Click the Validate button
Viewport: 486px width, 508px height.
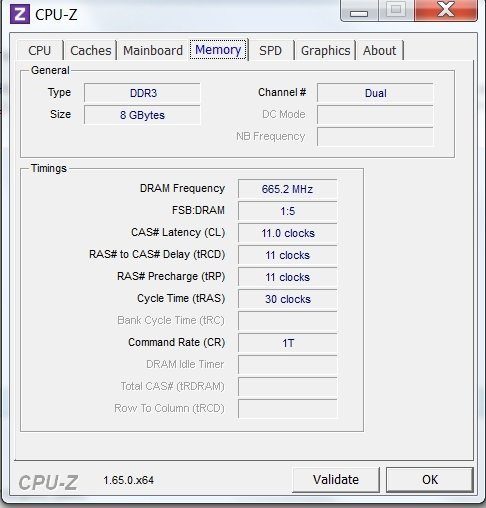pyautogui.click(x=336, y=480)
